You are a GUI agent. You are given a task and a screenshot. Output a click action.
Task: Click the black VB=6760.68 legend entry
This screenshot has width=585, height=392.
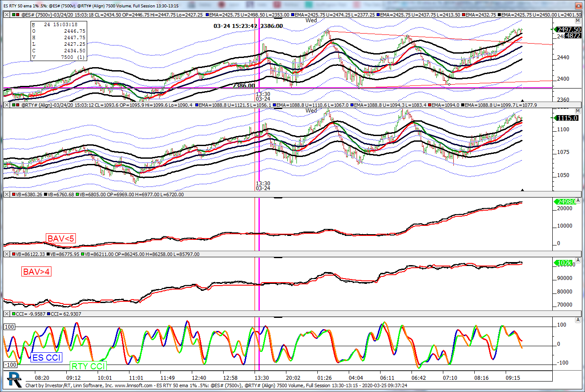click(x=59, y=194)
